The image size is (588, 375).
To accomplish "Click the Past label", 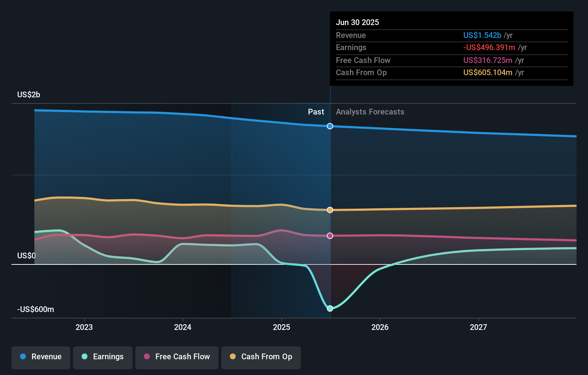I will click(x=316, y=112).
